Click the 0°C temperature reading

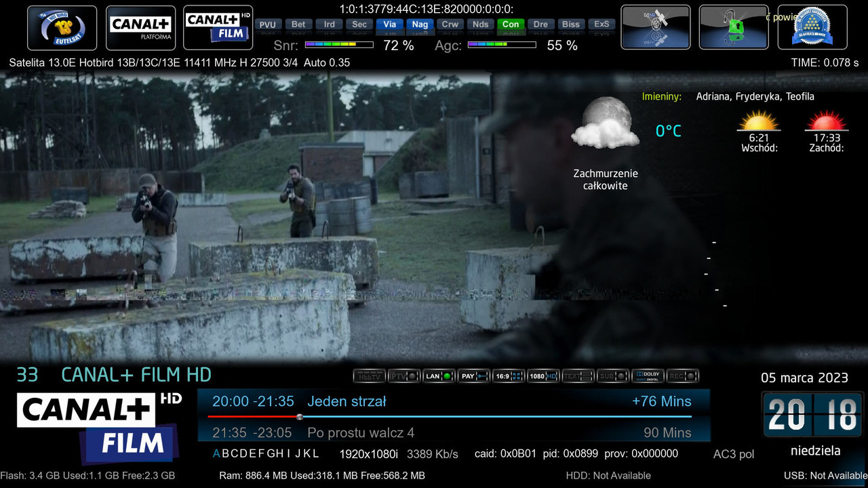coord(668,131)
